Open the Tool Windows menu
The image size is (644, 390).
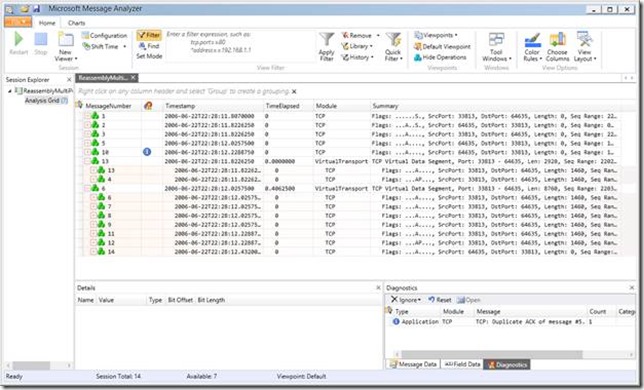tap(497, 46)
